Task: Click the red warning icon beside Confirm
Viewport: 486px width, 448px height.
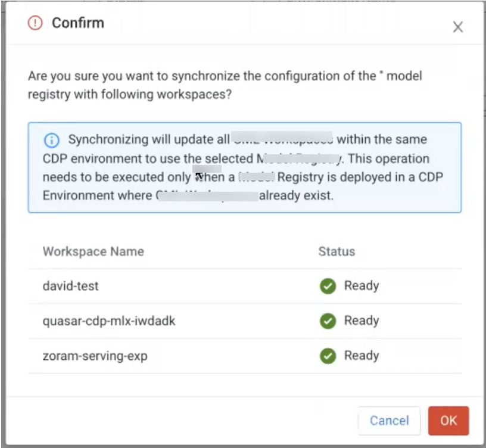Action: (36, 23)
